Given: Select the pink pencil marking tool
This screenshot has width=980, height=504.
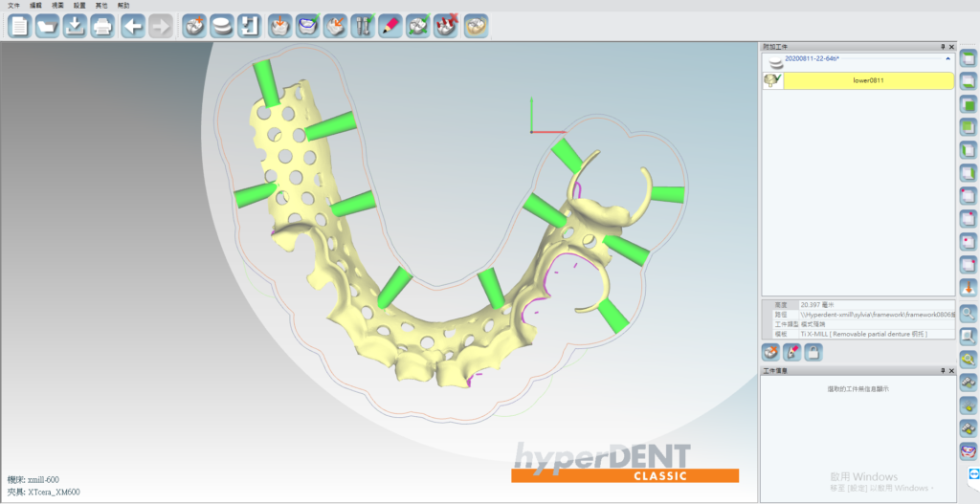Looking at the screenshot, I should [390, 26].
